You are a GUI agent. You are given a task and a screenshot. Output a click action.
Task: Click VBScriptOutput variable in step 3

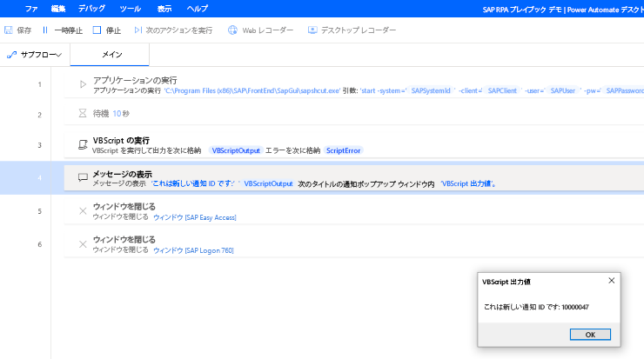[x=236, y=150]
